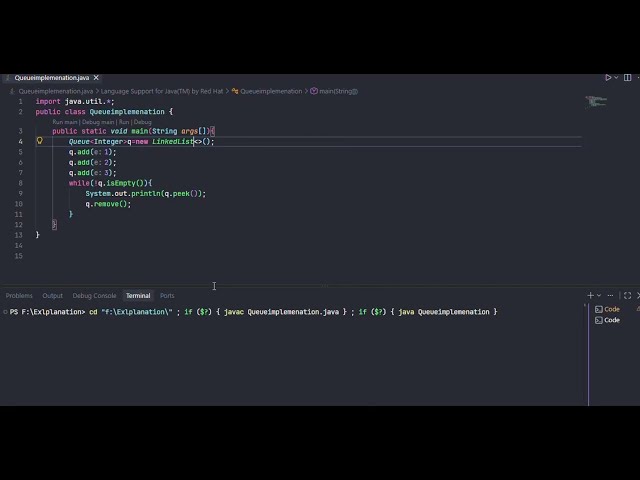Click the LinkedList text on line 4
640x480 pixels.
point(172,141)
